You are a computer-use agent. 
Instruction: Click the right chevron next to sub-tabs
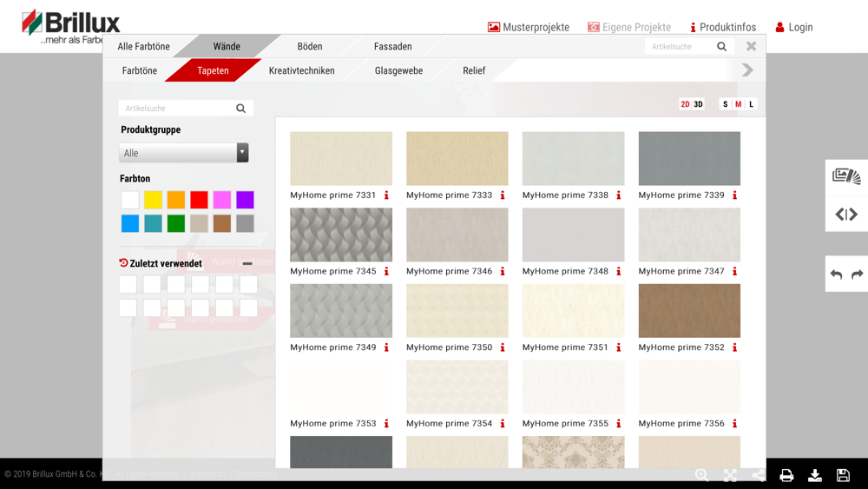click(747, 69)
